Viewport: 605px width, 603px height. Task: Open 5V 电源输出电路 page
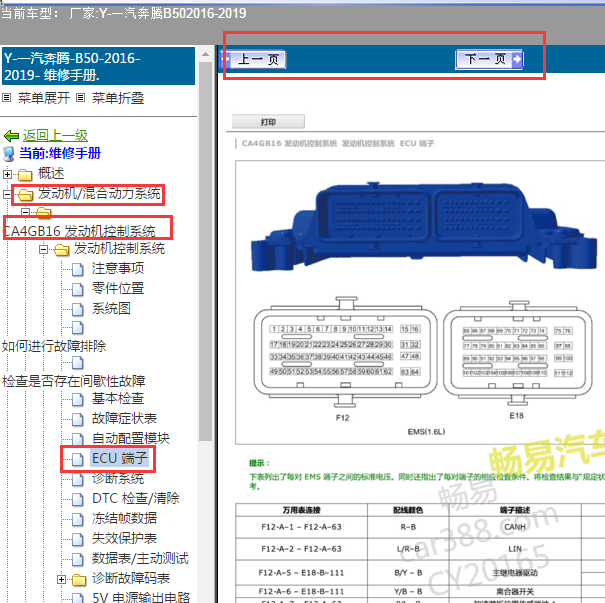pyautogui.click(x=141, y=597)
